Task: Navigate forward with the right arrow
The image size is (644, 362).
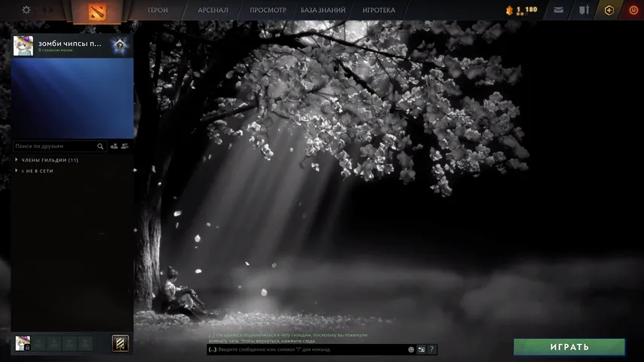Action: (52, 10)
